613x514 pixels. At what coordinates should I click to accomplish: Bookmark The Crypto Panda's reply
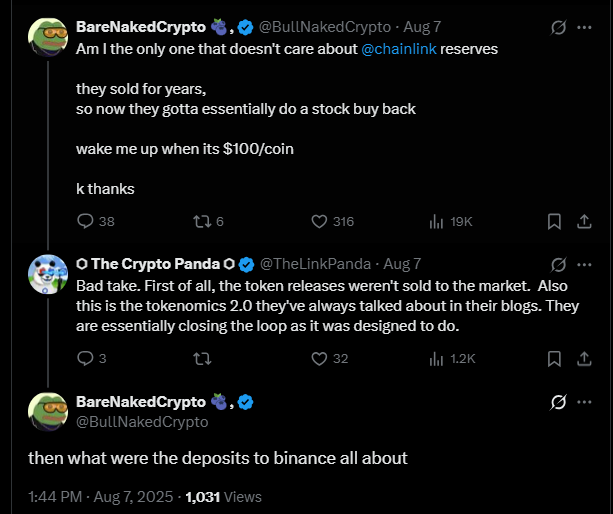(555, 358)
